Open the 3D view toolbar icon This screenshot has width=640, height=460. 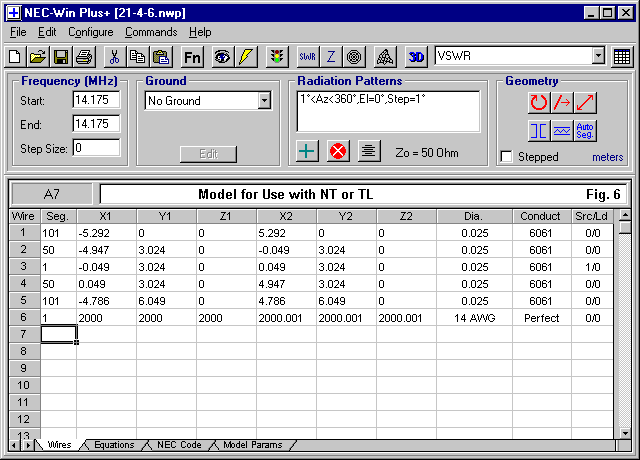point(417,56)
